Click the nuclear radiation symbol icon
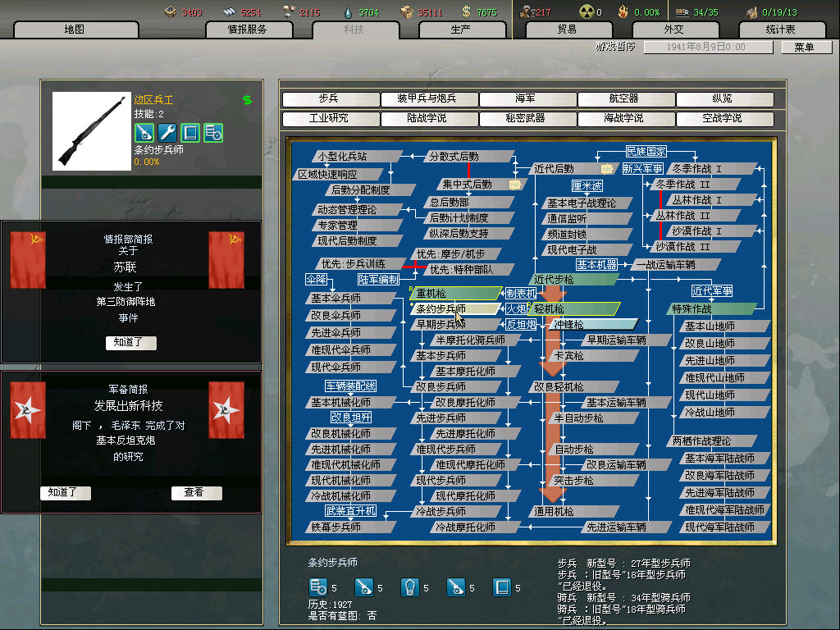Image resolution: width=840 pixels, height=630 pixels. 587,11
